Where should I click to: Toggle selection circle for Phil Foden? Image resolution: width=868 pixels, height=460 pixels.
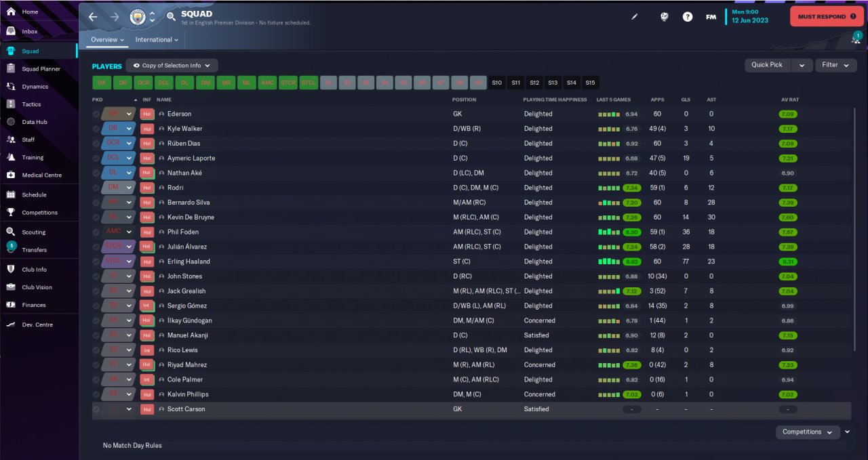pos(96,232)
